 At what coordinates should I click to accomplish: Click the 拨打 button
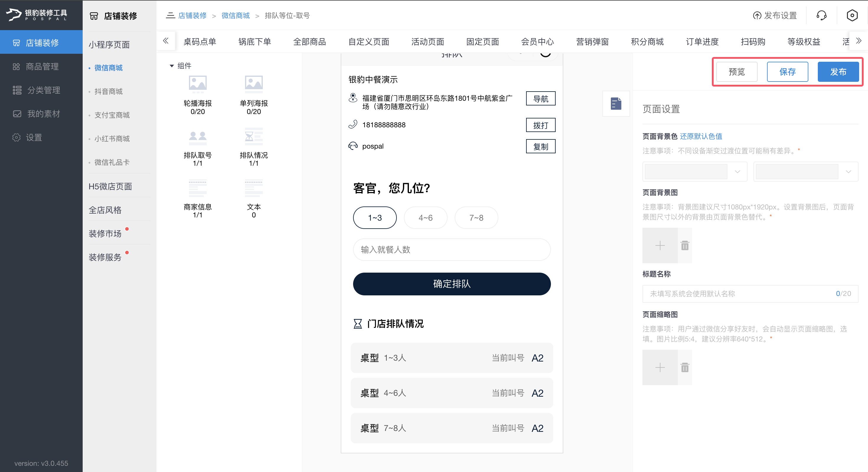point(541,125)
